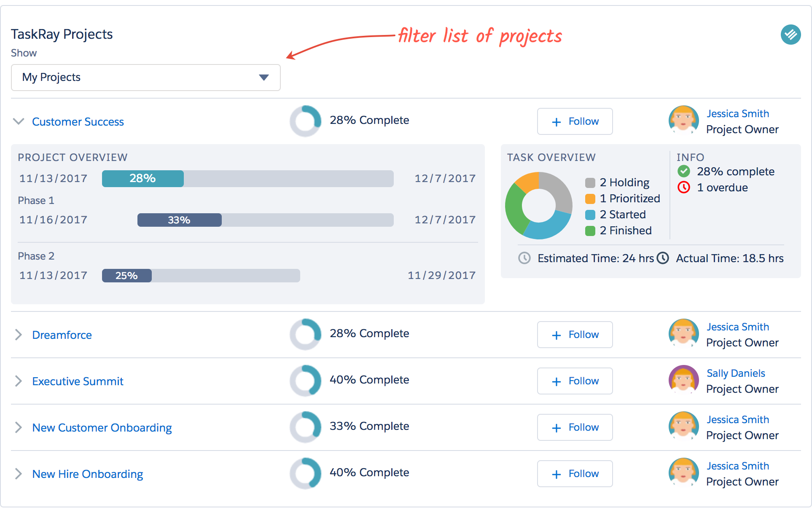Follow the New Customer Onboarding project
This screenshot has width=812, height=515.
[575, 427]
